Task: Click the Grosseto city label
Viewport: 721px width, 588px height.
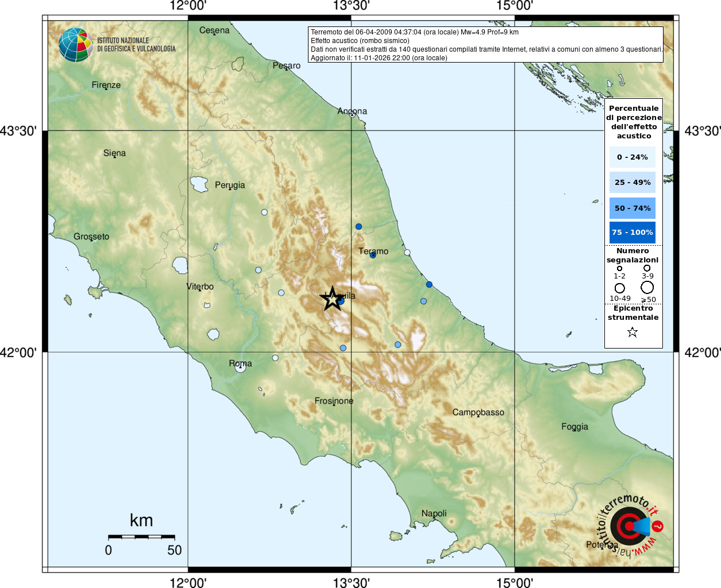Action: (x=91, y=237)
